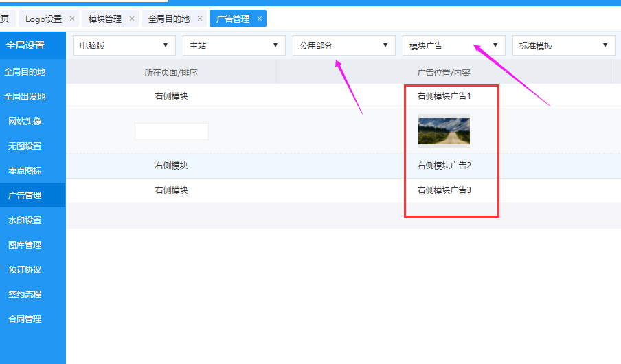621x364 pixels.
Task: Close the Logo设置 tab
Action: click(x=72, y=19)
